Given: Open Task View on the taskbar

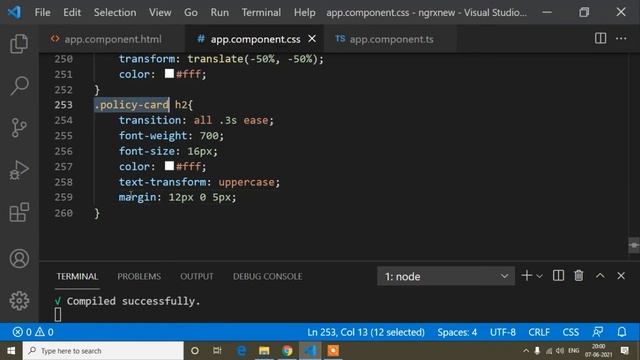Looking at the screenshot, I should coord(217,351).
